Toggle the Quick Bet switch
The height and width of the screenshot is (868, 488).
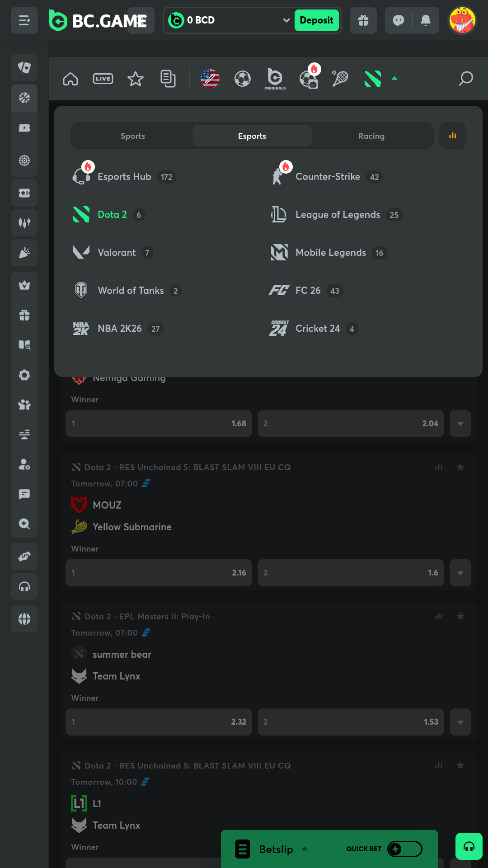tap(405, 849)
